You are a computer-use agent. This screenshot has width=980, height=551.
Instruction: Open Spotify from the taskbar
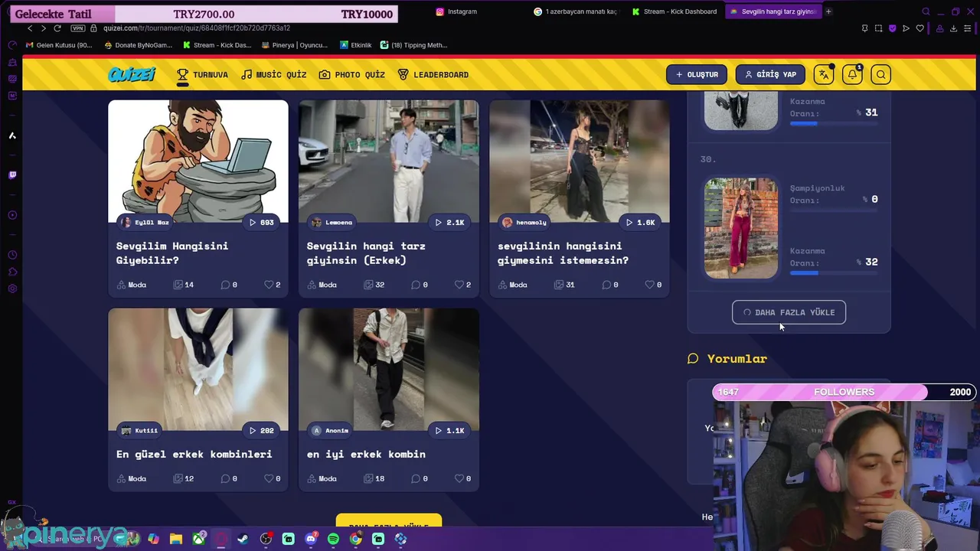pyautogui.click(x=333, y=539)
